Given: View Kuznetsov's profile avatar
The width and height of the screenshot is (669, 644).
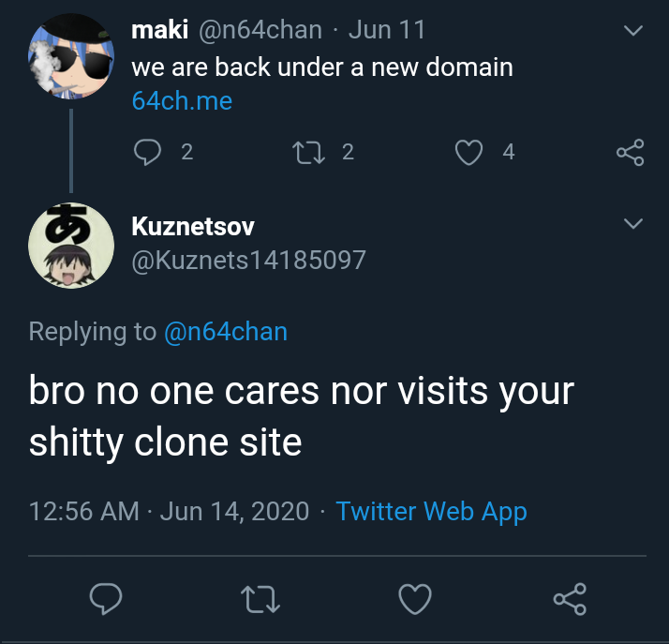Looking at the screenshot, I should coord(71,245).
